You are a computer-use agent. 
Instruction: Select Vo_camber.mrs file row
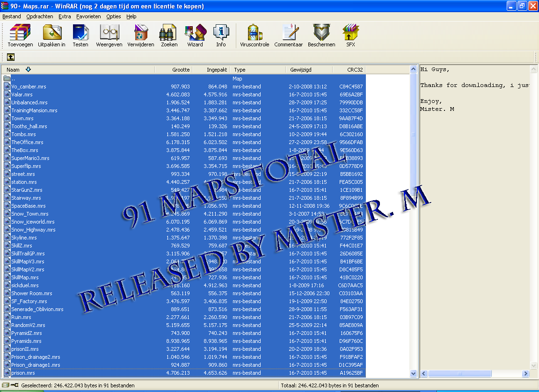pos(184,87)
